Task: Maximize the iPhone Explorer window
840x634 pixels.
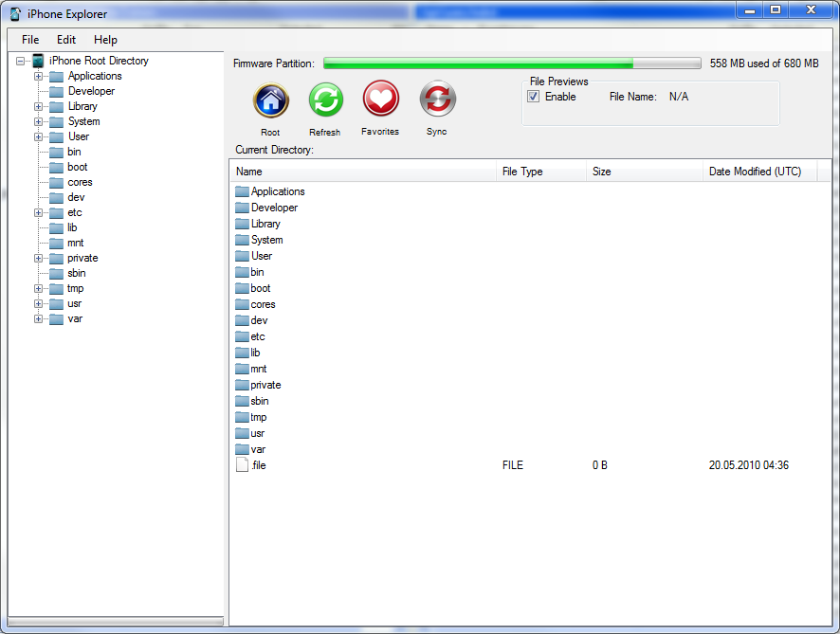Action: (776, 9)
